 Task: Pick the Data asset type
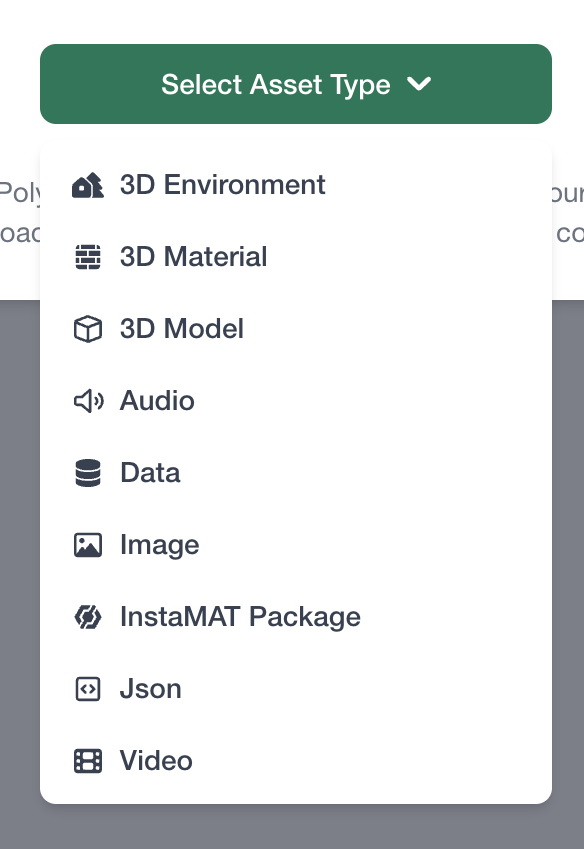[150, 472]
